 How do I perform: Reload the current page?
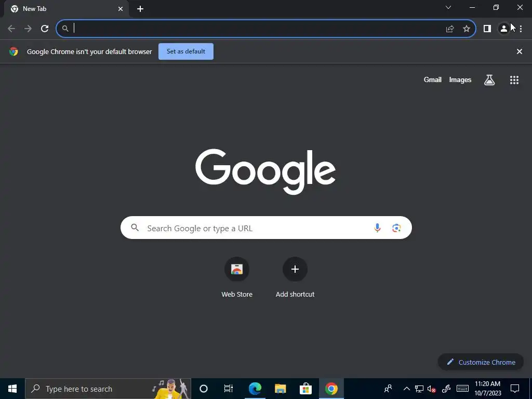click(45, 29)
